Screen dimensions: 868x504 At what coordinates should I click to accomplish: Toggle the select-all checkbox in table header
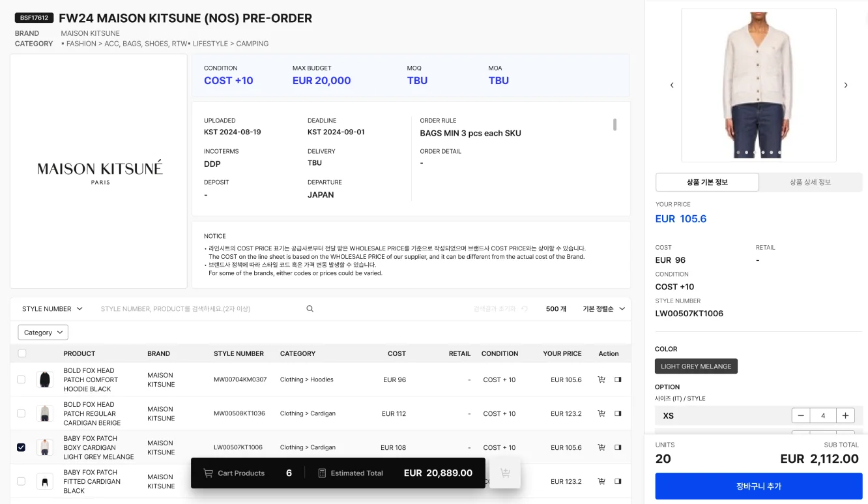click(x=22, y=353)
